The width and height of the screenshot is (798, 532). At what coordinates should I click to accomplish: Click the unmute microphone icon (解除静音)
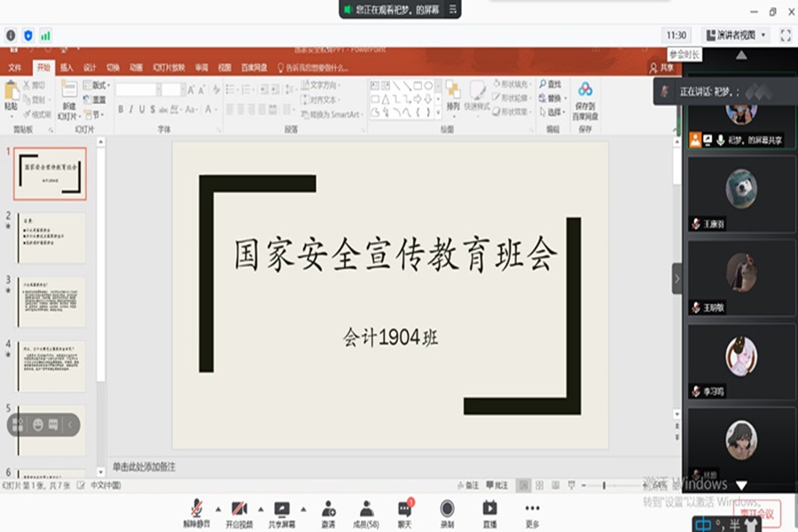click(196, 509)
